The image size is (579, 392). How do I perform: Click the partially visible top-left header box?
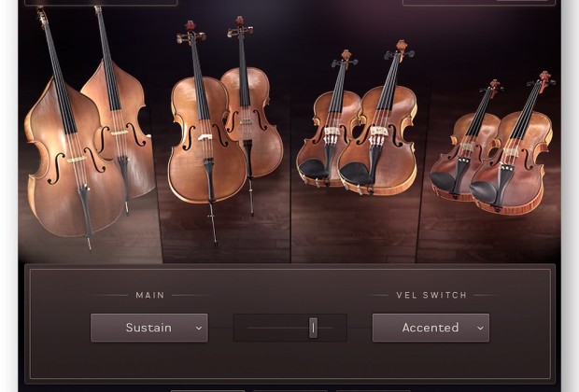[101, 2]
